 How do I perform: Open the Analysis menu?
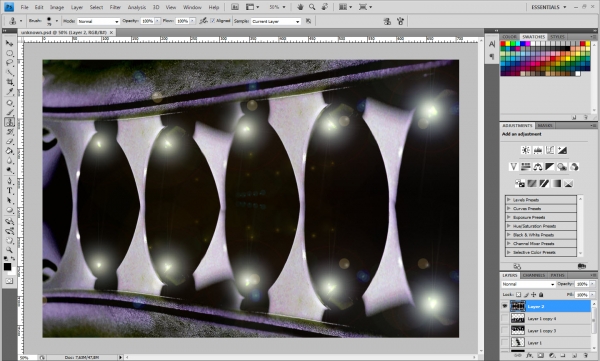(137, 7)
